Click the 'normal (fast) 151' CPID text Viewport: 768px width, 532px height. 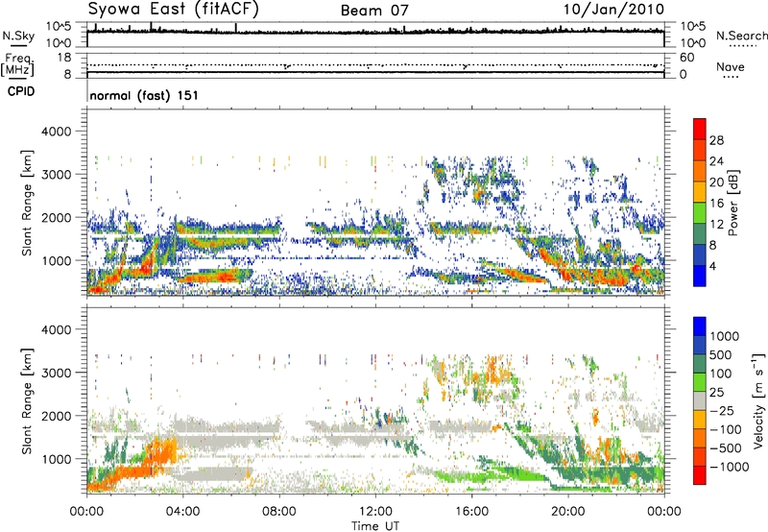click(144, 95)
